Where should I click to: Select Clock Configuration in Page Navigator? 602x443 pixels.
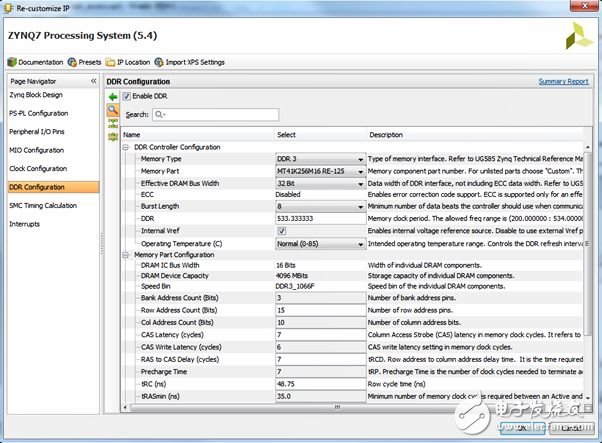(37, 168)
